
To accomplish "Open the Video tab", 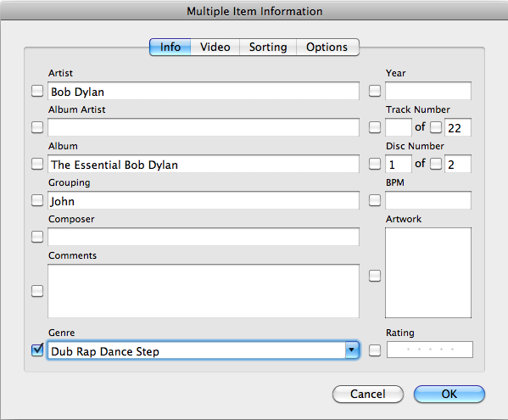I will tap(215, 47).
